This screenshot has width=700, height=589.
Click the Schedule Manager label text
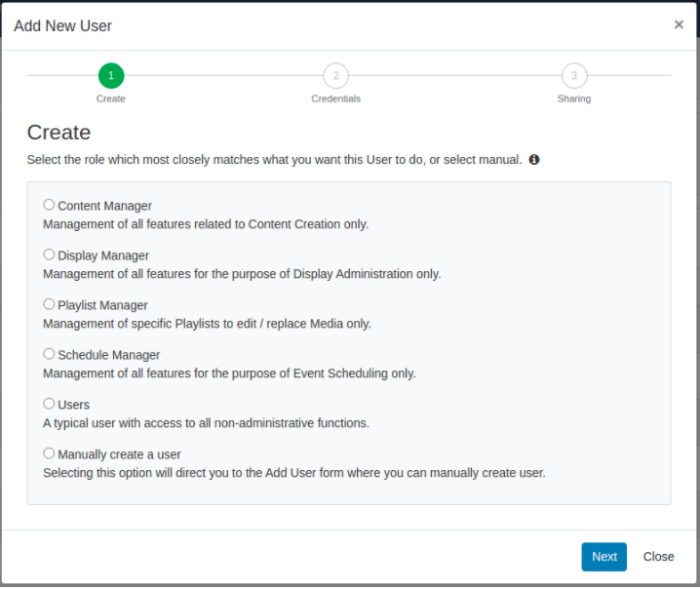coord(108,355)
